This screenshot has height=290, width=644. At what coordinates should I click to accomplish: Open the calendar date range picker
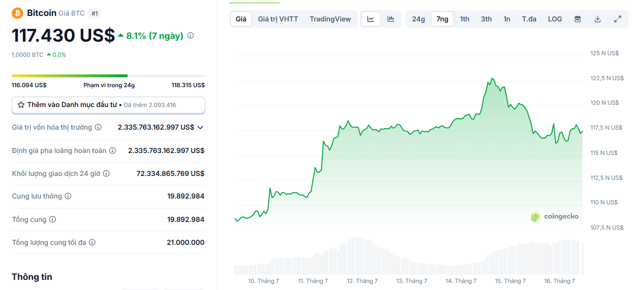point(578,19)
